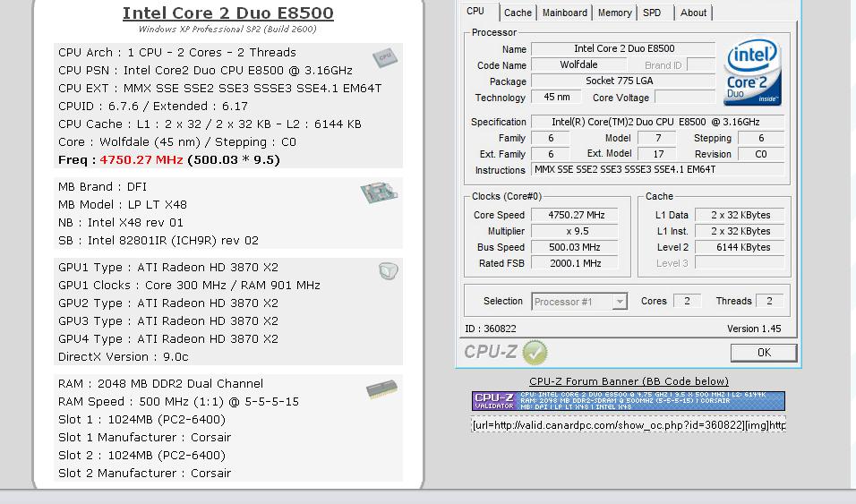Click the red frequency 4750.27 MHz text
856x504 pixels.
[141, 160]
